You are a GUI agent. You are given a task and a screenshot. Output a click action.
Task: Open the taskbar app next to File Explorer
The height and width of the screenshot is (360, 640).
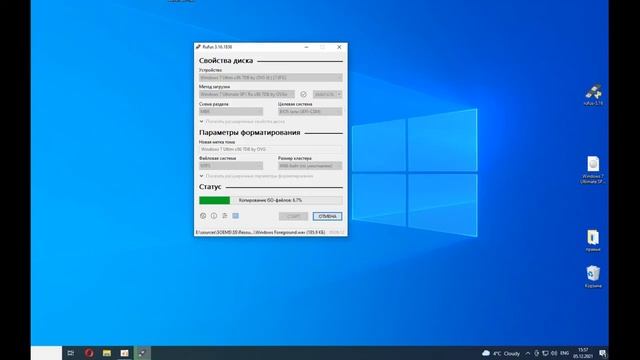[124, 353]
